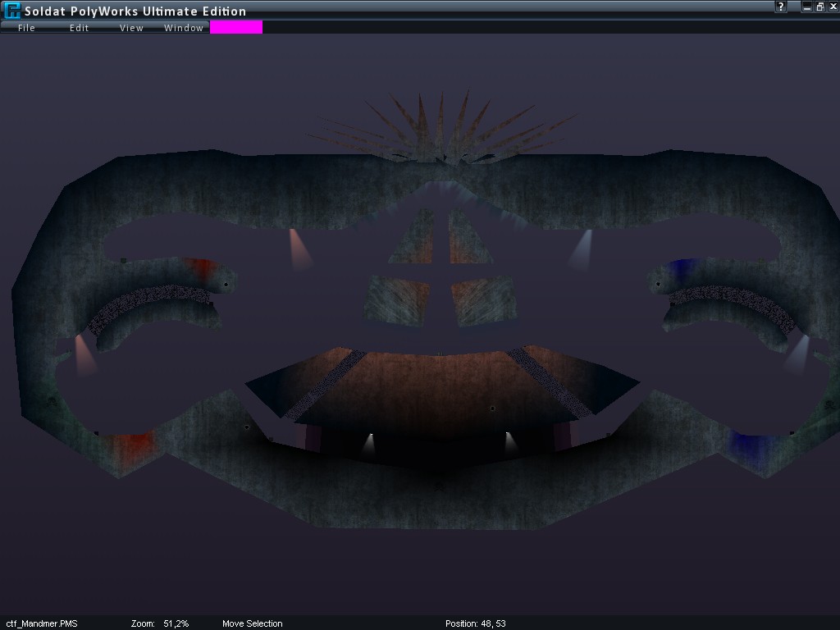
Task: Minimize the PolyWorks window
Action: coord(807,7)
